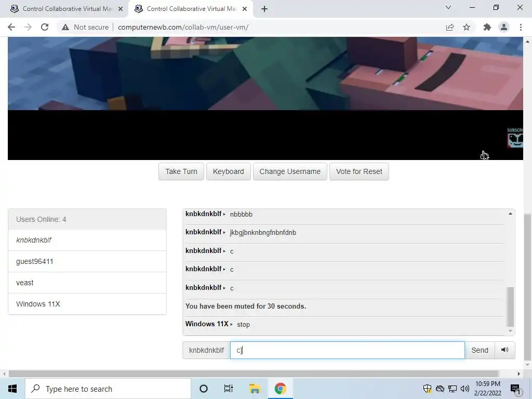Toggle chat sound with speaker icon
The image size is (532, 399).
pyautogui.click(x=505, y=350)
